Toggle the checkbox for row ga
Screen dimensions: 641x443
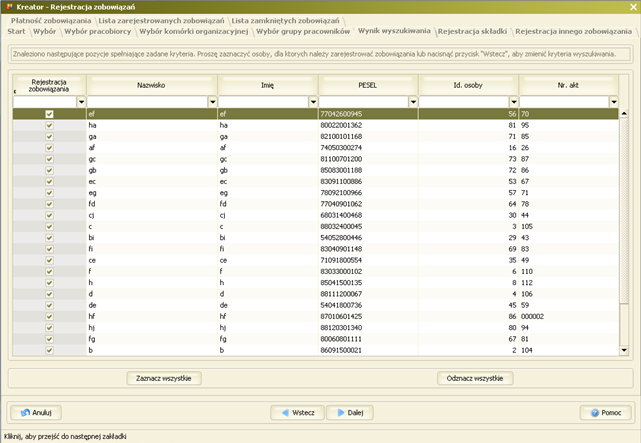point(49,136)
